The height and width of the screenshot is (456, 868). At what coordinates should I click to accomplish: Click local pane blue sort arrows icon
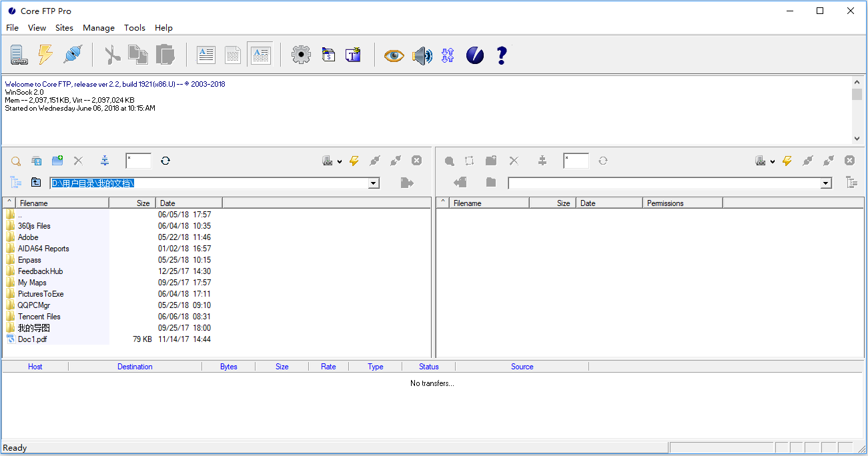click(x=105, y=161)
